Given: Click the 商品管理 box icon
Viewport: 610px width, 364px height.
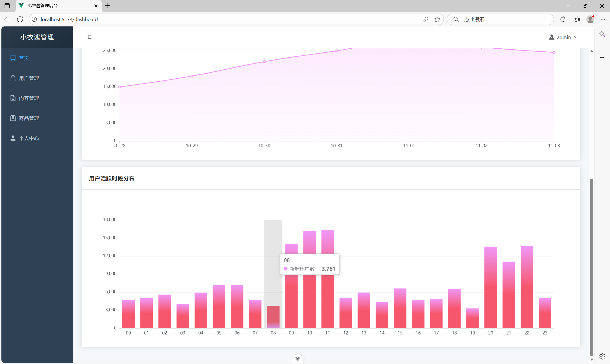Looking at the screenshot, I should click(13, 118).
